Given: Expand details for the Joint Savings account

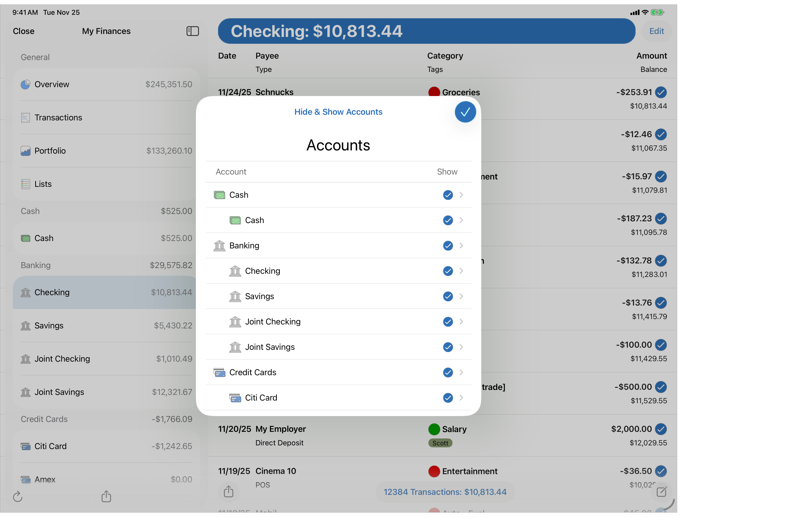Looking at the screenshot, I should (x=461, y=347).
